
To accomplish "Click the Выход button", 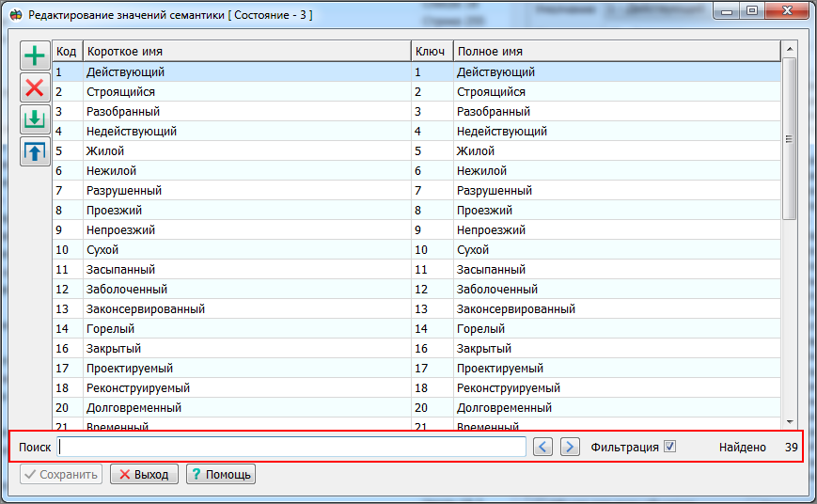I will click(x=143, y=475).
